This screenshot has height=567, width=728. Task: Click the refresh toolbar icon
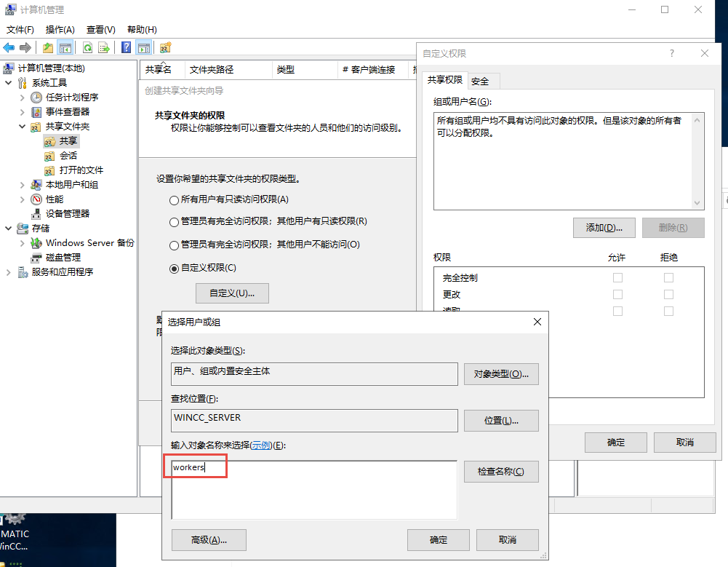tap(87, 47)
